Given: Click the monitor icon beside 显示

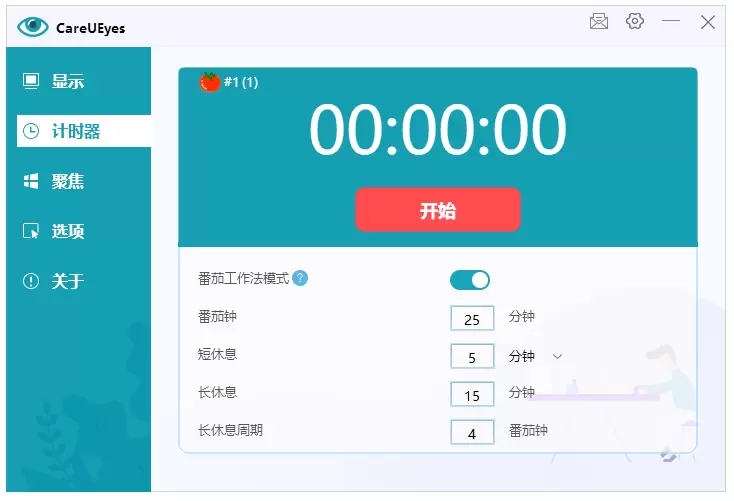Looking at the screenshot, I should click(31, 81).
